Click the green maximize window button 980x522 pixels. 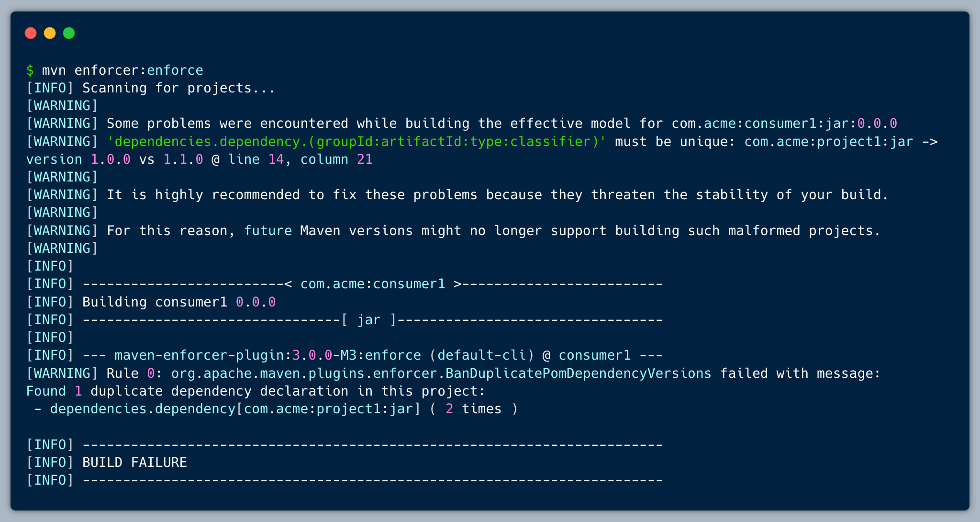pos(69,33)
